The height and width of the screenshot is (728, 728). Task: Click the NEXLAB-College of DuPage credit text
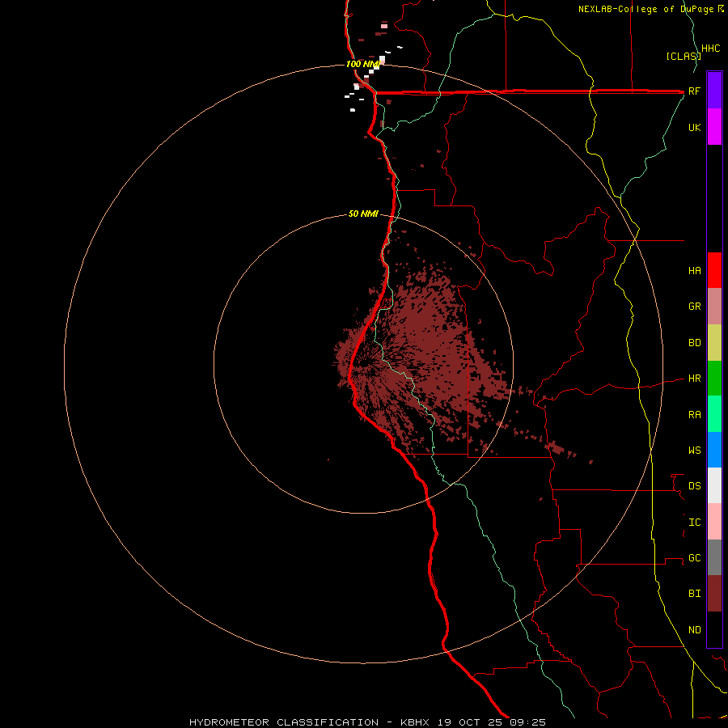click(x=645, y=9)
